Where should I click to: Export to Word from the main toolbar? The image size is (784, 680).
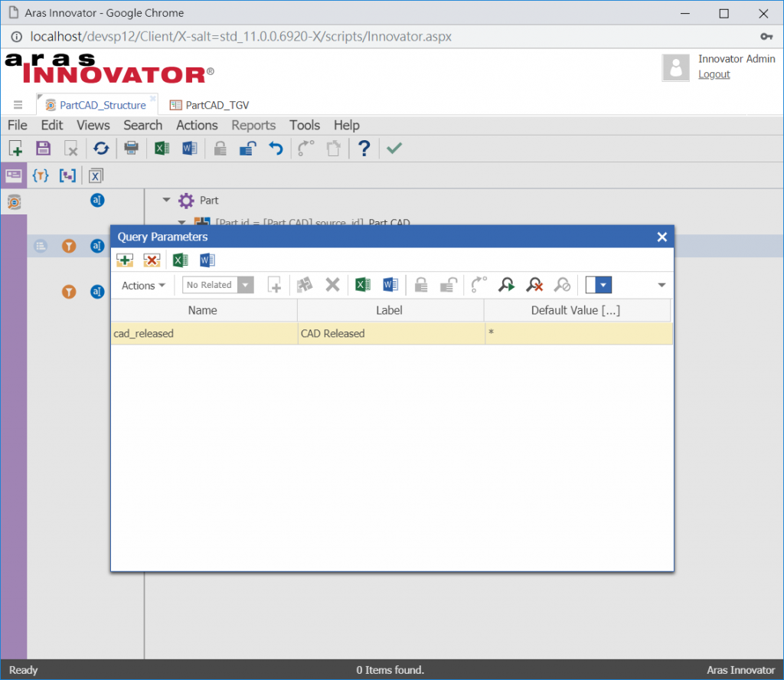tap(190, 149)
